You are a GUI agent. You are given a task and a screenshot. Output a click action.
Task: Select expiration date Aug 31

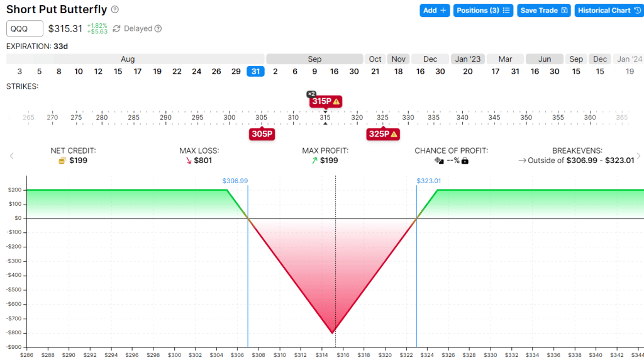(255, 71)
